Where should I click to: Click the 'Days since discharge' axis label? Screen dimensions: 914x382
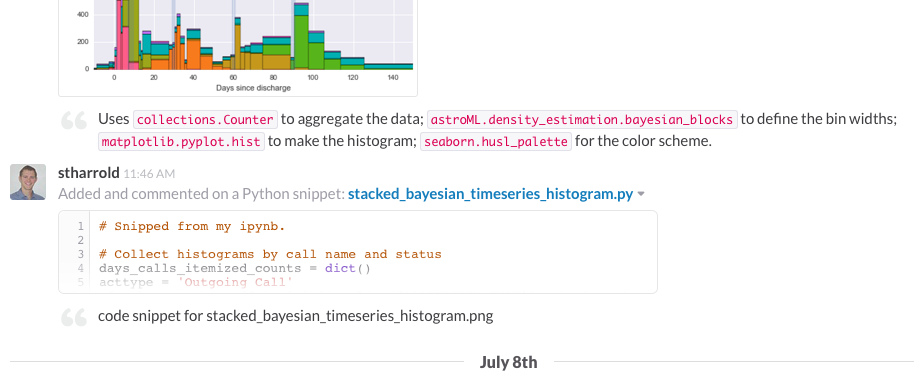coord(254,88)
